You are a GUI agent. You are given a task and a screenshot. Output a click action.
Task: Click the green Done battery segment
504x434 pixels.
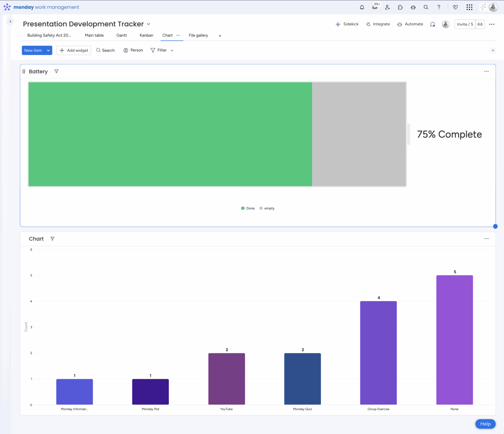[170, 134]
